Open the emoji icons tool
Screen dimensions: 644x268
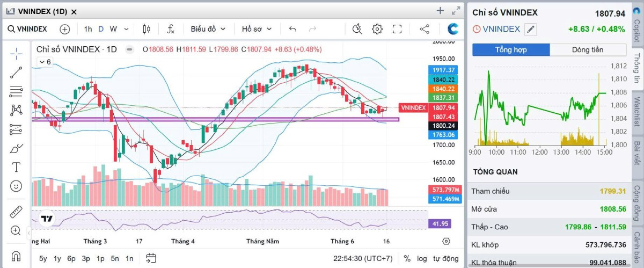pyautogui.click(x=16, y=186)
